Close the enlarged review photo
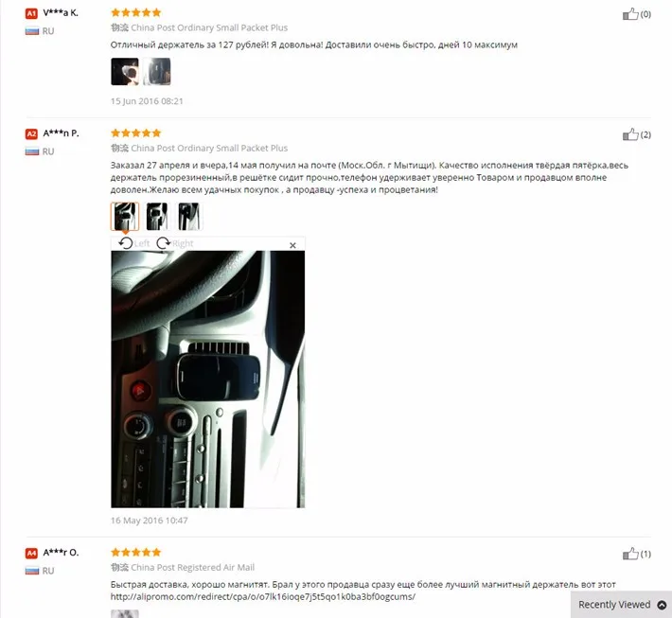This screenshot has width=672, height=618. 292,245
